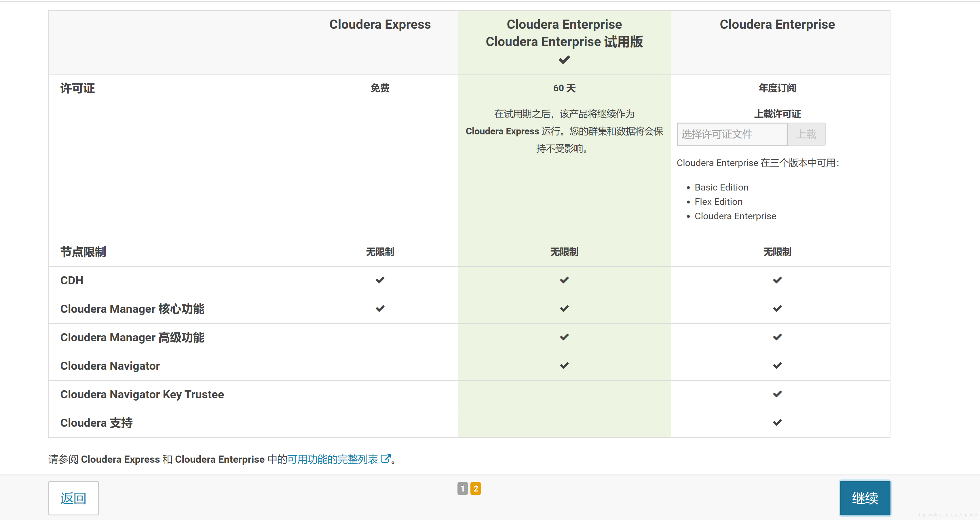Click the wizard step 2 indicator
The width and height of the screenshot is (980, 520).
pyautogui.click(x=476, y=488)
